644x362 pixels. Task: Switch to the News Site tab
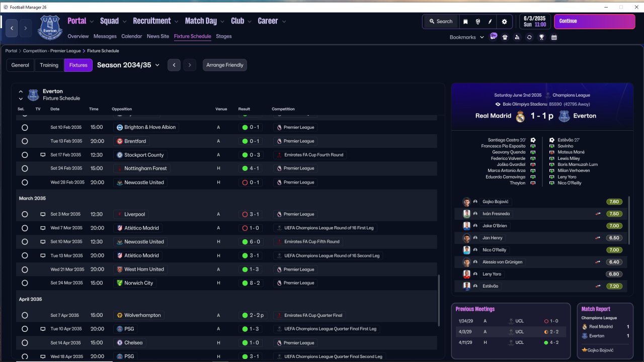(x=158, y=36)
